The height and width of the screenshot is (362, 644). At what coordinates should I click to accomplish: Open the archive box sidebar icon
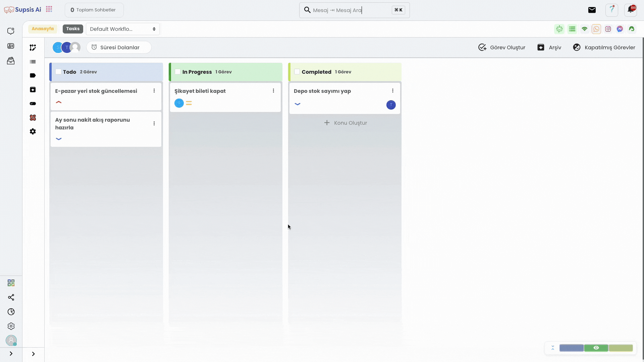33,89
